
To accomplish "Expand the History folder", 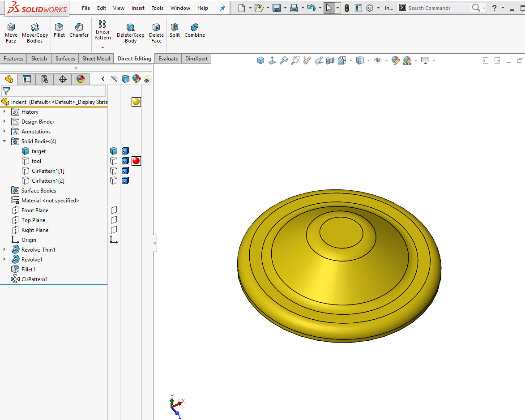I will click(4, 111).
